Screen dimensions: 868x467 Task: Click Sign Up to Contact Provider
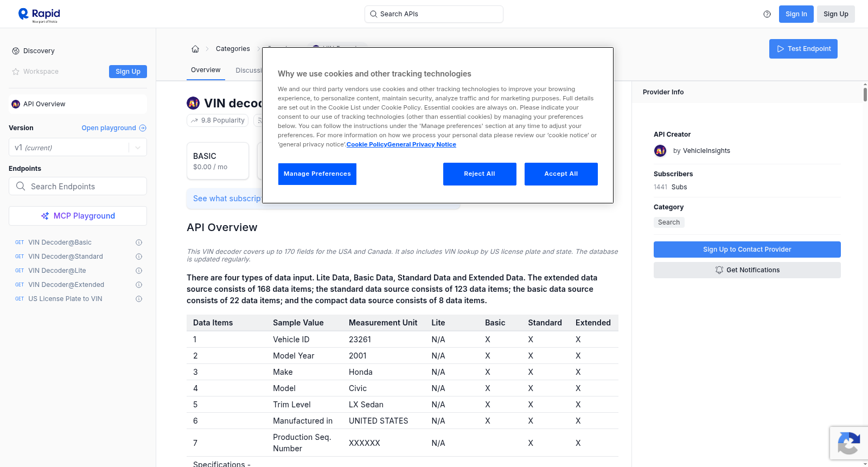[747, 250]
